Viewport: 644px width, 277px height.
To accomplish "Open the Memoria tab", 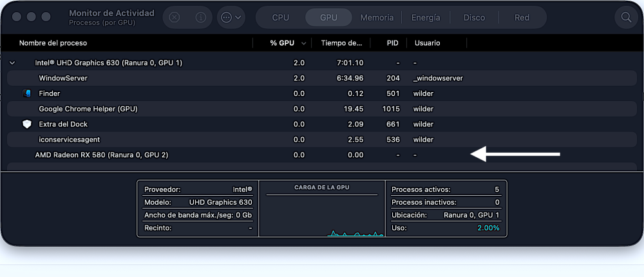I will coord(377,17).
